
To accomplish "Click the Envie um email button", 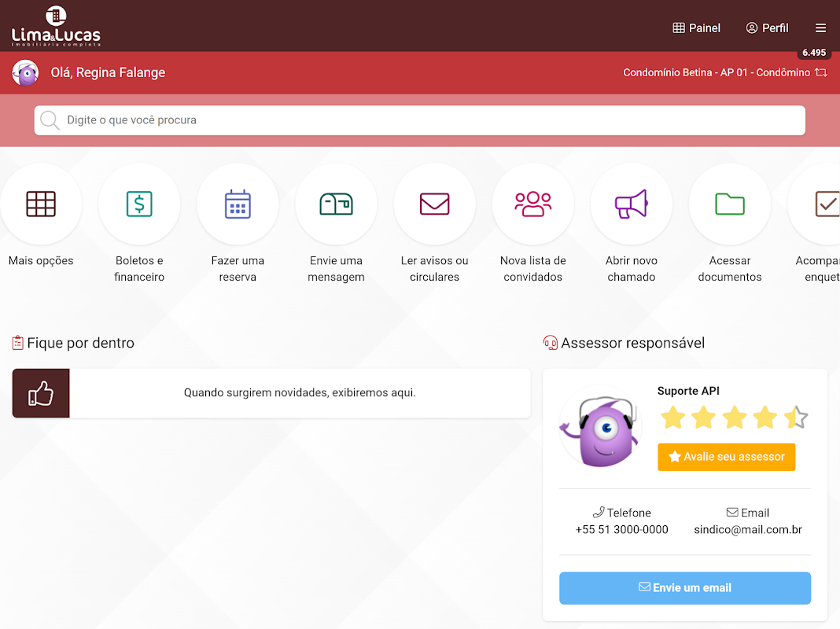I will (684, 588).
